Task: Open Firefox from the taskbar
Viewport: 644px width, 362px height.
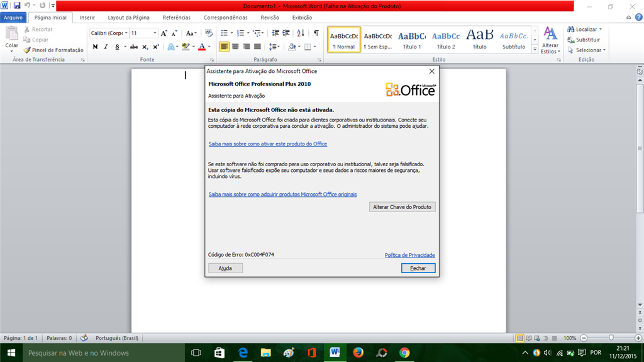Action: click(x=358, y=353)
